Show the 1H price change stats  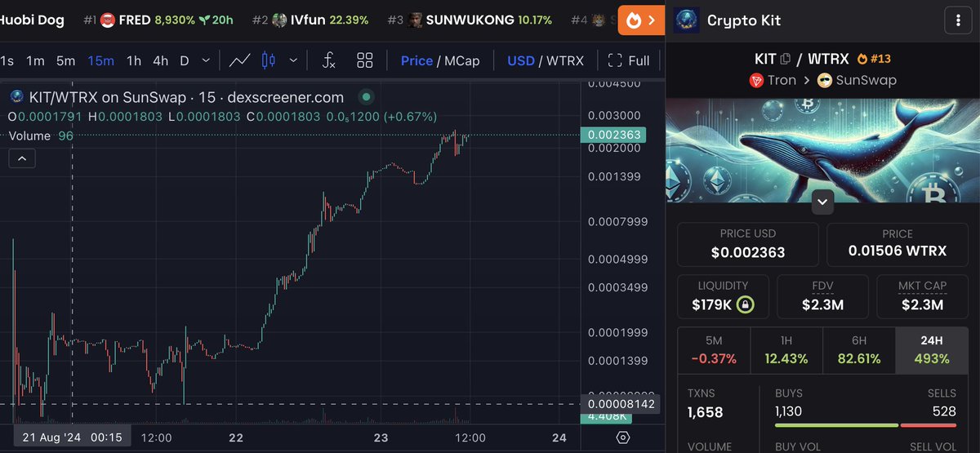786,350
